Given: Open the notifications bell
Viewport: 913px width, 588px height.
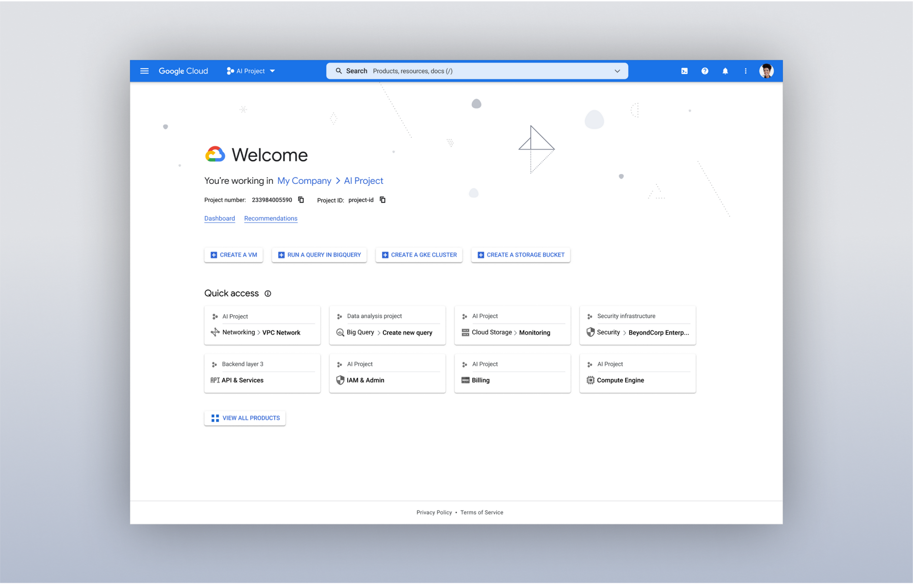Looking at the screenshot, I should click(x=725, y=71).
